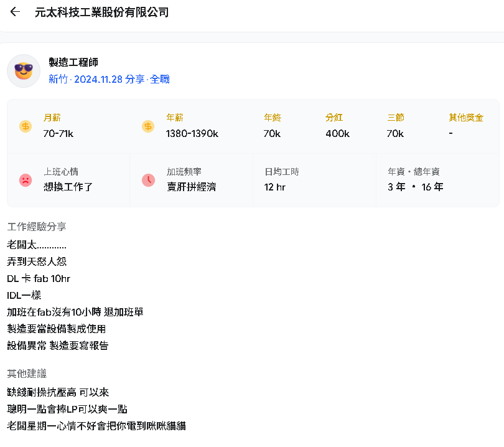Click the 400k bonus value
This screenshot has height=447, width=504.
[337, 133]
